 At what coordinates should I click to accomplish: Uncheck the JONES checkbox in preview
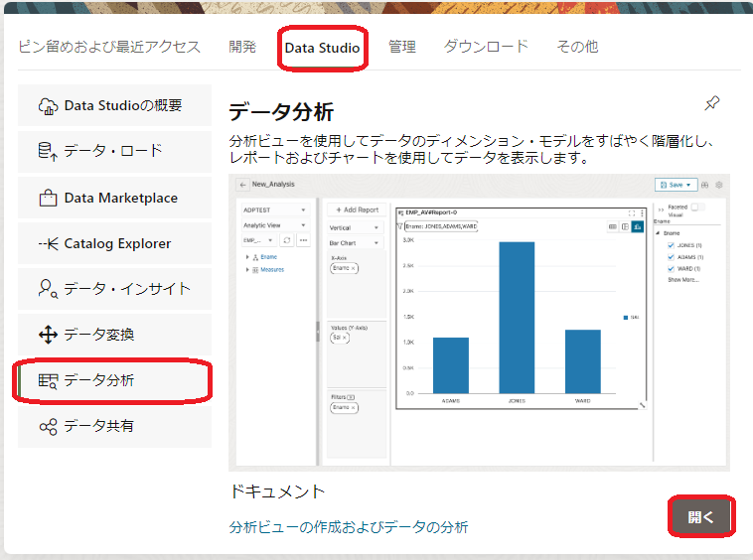point(672,245)
